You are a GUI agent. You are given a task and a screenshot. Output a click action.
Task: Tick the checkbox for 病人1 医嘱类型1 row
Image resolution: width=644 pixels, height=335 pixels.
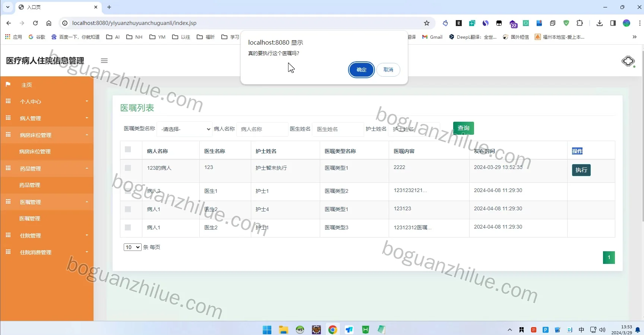(128, 209)
